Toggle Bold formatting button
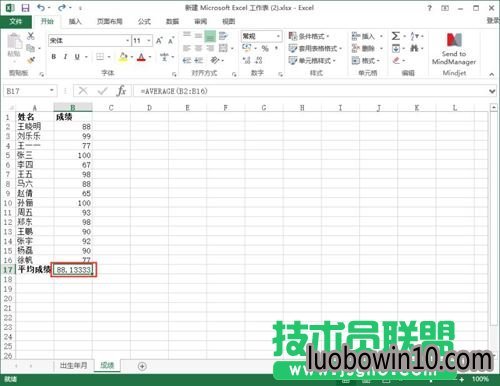 click(x=54, y=57)
